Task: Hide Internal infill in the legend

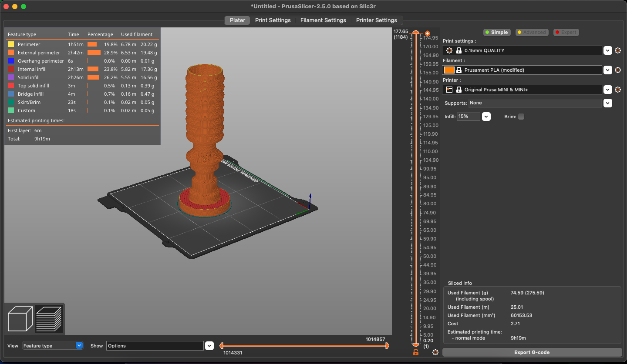Action: pos(82,69)
